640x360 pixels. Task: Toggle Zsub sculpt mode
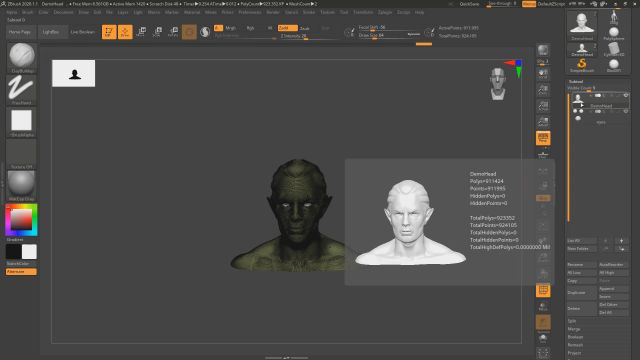click(304, 28)
